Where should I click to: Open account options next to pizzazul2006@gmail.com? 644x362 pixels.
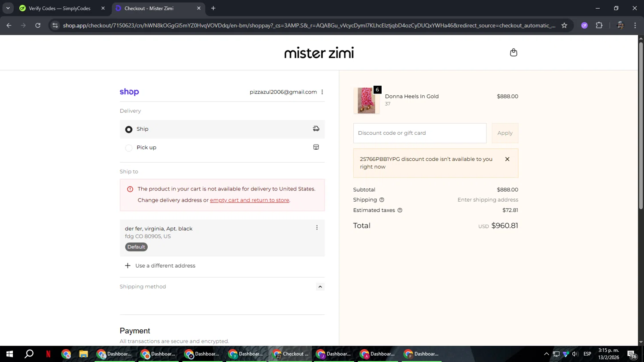[x=322, y=92]
